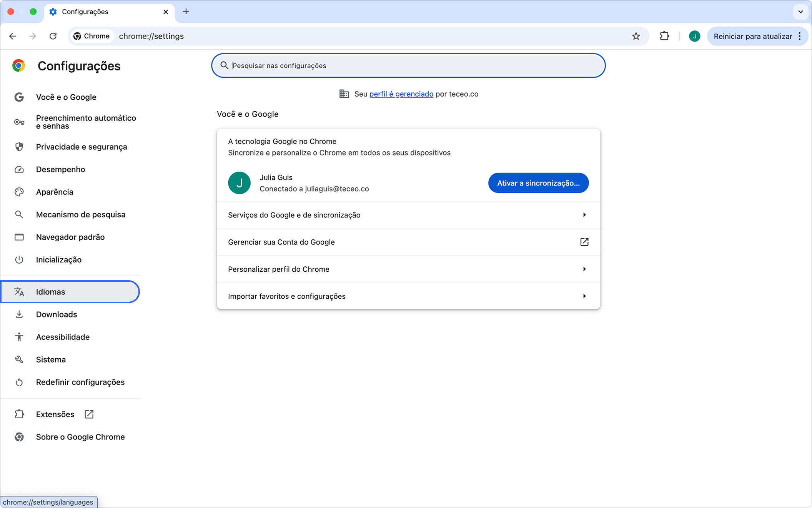Open the tab search dropdown arrow

800,12
